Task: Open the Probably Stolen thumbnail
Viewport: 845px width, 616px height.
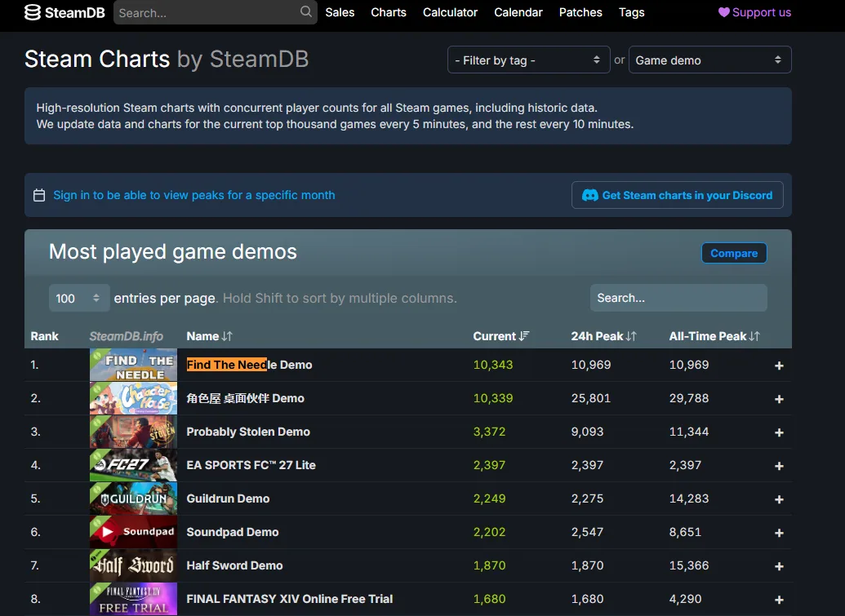Action: 133,432
